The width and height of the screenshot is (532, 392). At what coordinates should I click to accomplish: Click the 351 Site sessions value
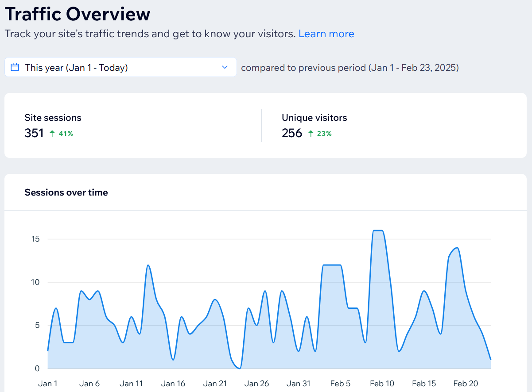pos(34,133)
